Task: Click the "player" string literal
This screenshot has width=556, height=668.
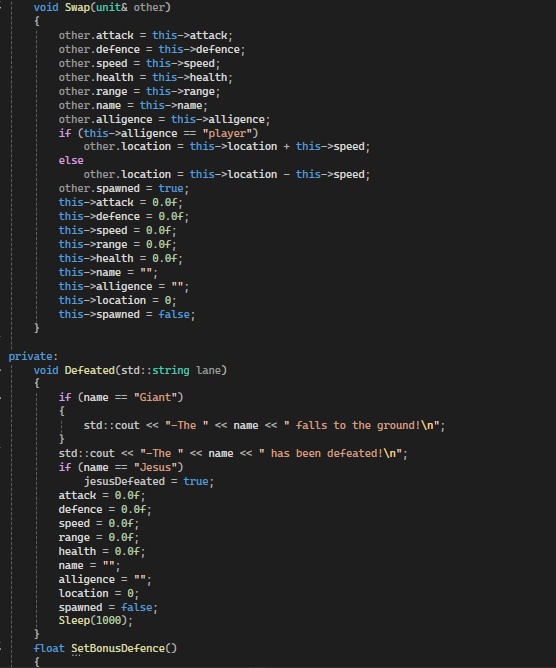Action: click(228, 133)
